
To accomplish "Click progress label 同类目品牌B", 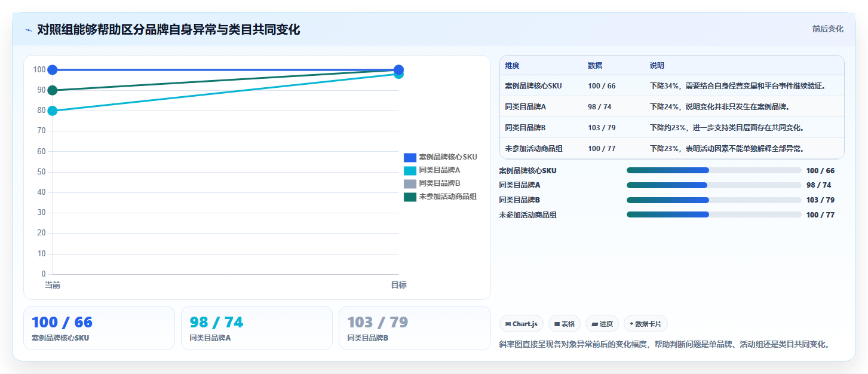I will (520, 200).
